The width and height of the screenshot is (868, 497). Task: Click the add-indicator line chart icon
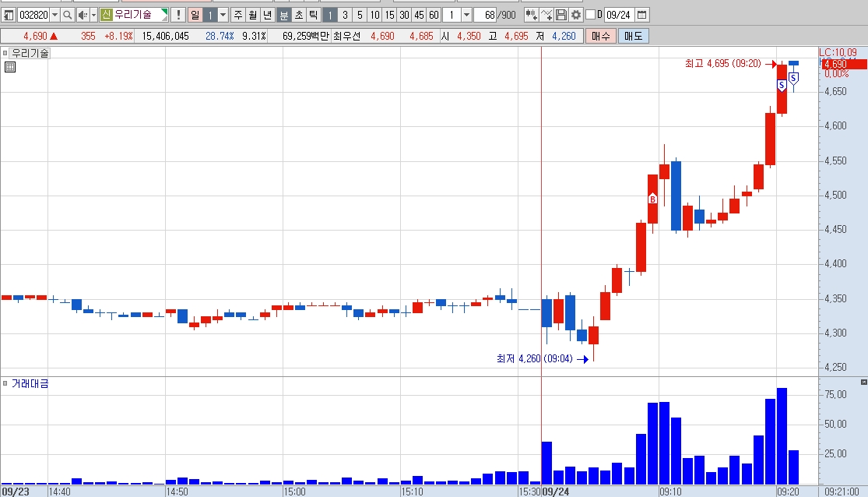click(x=546, y=15)
